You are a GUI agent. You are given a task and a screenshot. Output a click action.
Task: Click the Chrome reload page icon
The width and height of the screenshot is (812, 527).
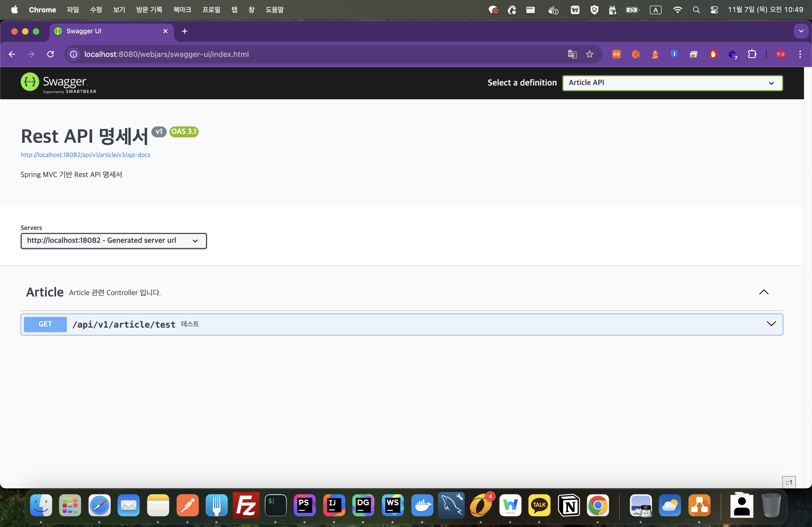click(50, 54)
